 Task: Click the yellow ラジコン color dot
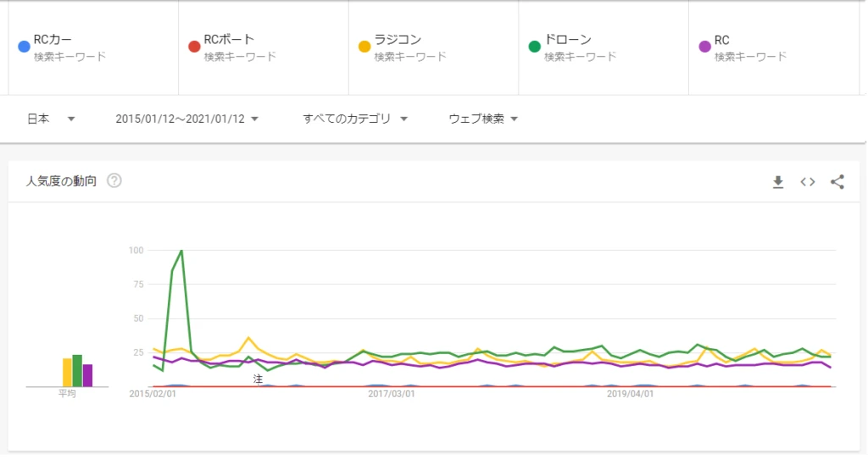point(364,47)
